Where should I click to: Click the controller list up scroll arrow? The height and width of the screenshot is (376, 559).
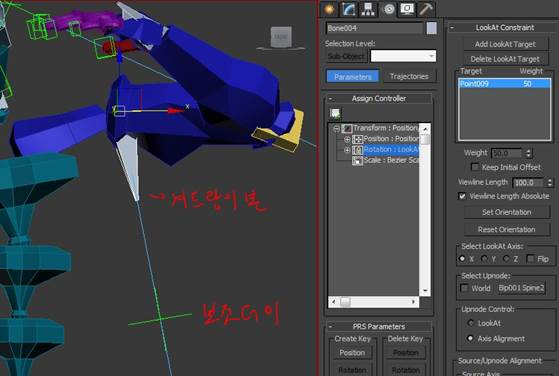(x=425, y=129)
